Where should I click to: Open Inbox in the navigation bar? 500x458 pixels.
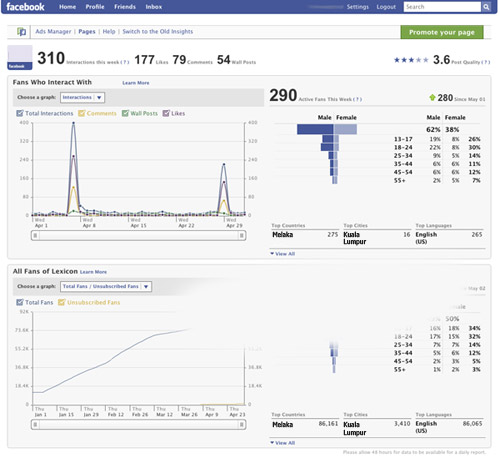154,7
